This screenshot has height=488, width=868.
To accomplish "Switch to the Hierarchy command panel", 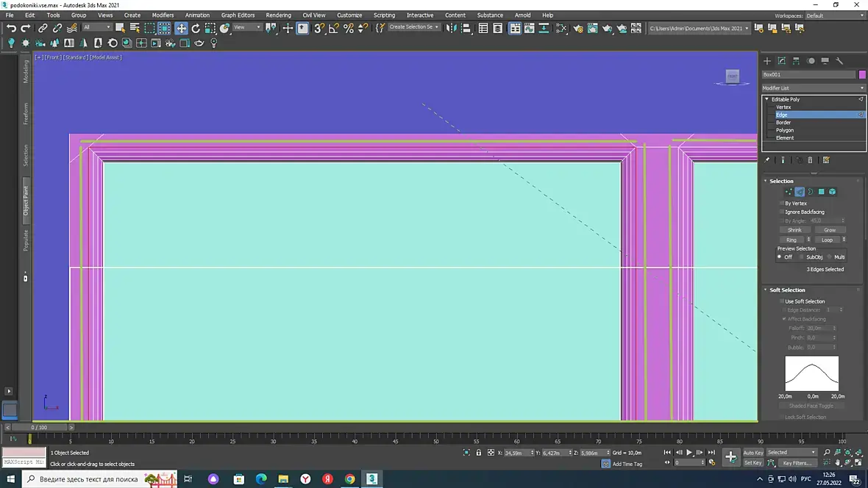I will click(x=796, y=61).
